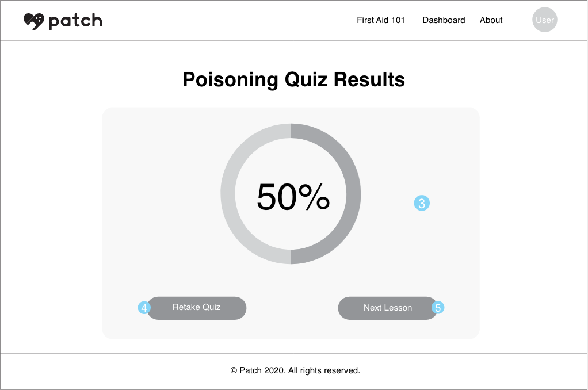588x390 pixels.
Task: Select the Poisoning Quiz Results heading
Action: 293,79
